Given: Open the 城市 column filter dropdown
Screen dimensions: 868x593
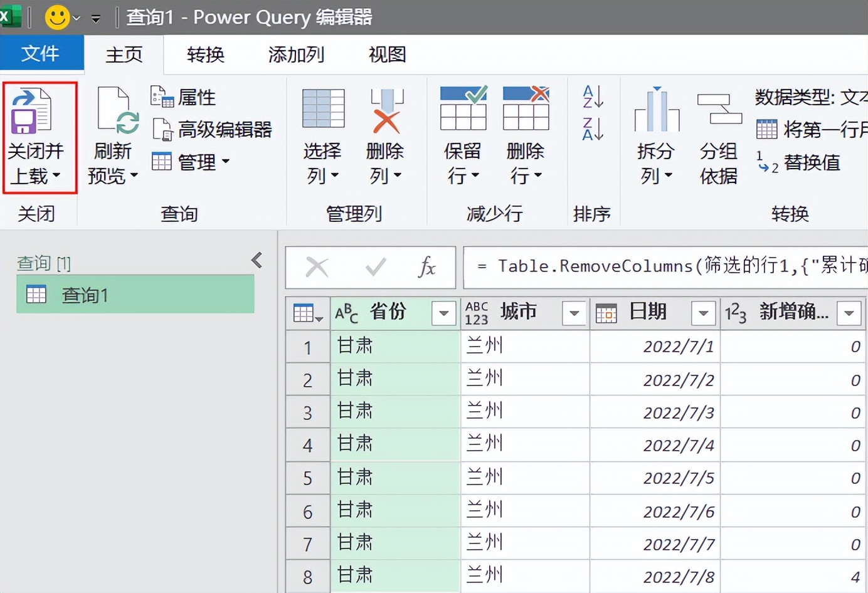Looking at the screenshot, I should pyautogui.click(x=574, y=313).
